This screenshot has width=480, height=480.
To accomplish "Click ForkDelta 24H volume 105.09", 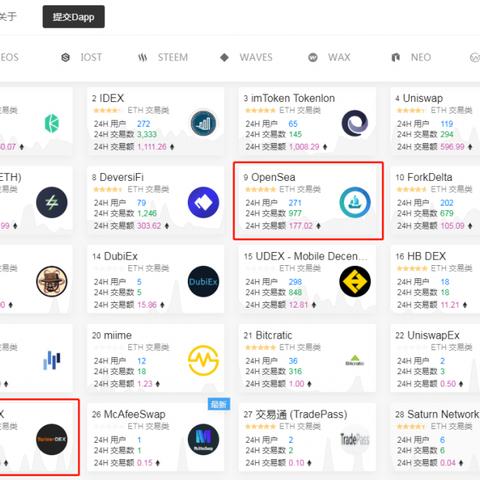I will [x=452, y=226].
